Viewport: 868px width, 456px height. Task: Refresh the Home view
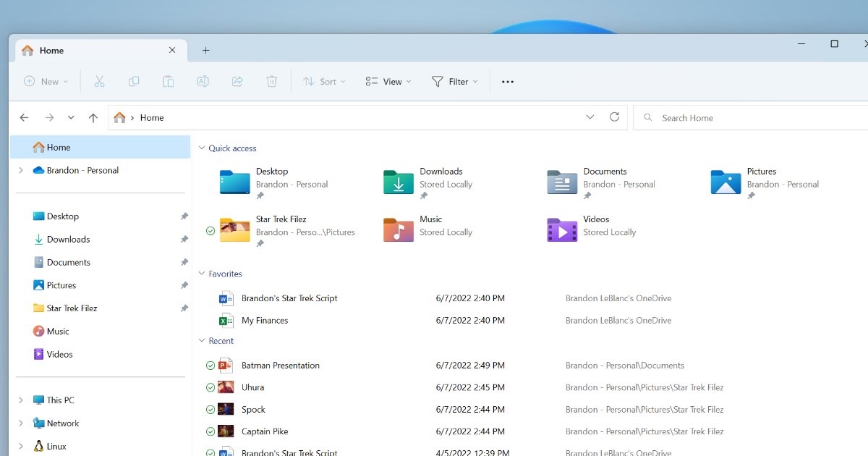[x=614, y=117]
